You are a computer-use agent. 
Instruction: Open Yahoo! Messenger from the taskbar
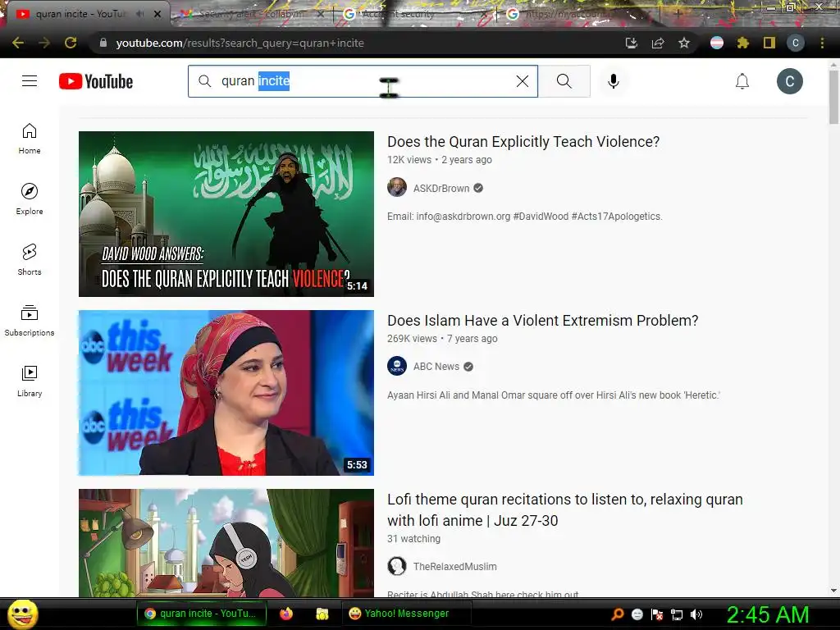pos(407,614)
